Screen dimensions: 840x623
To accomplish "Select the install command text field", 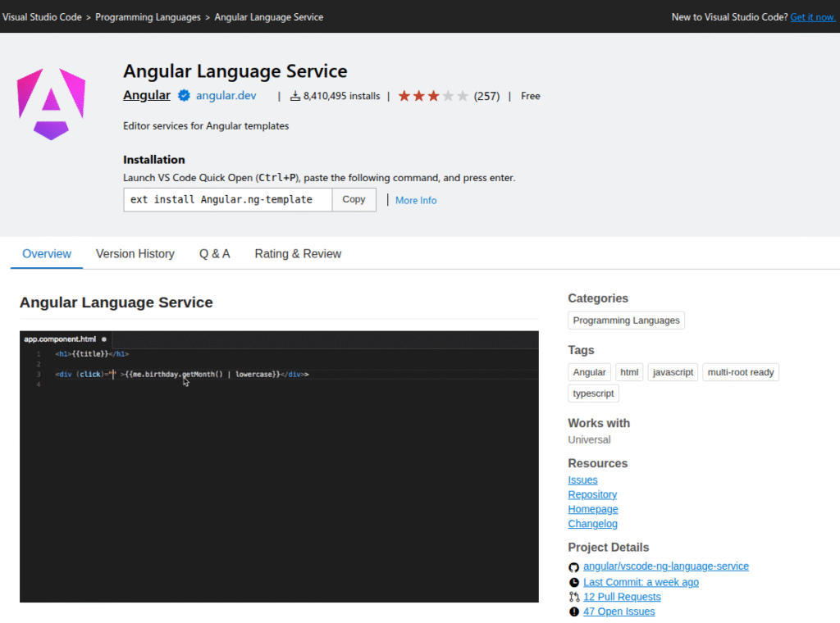I will tap(228, 200).
